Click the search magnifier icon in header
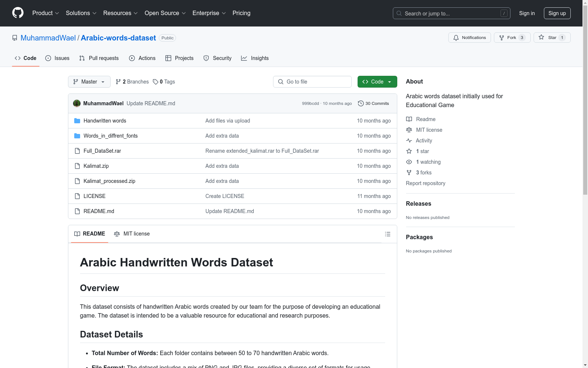Screen dimensions: 588x368 399,13
